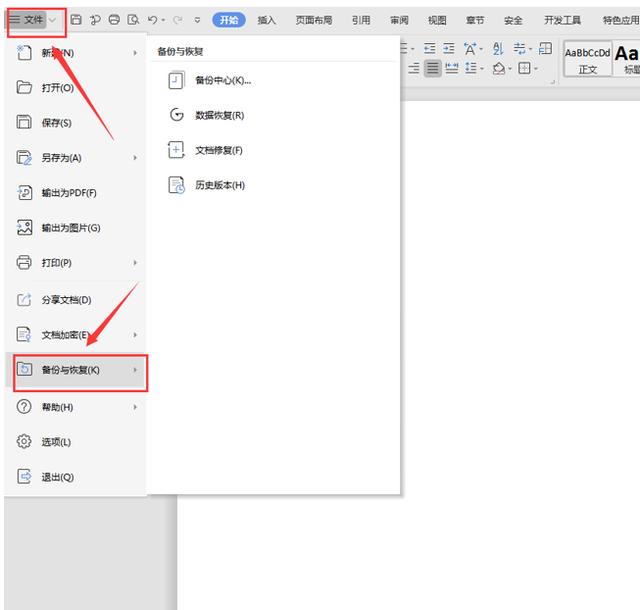
Task: Select 分享文档(D) menu item
Action: click(x=76, y=300)
